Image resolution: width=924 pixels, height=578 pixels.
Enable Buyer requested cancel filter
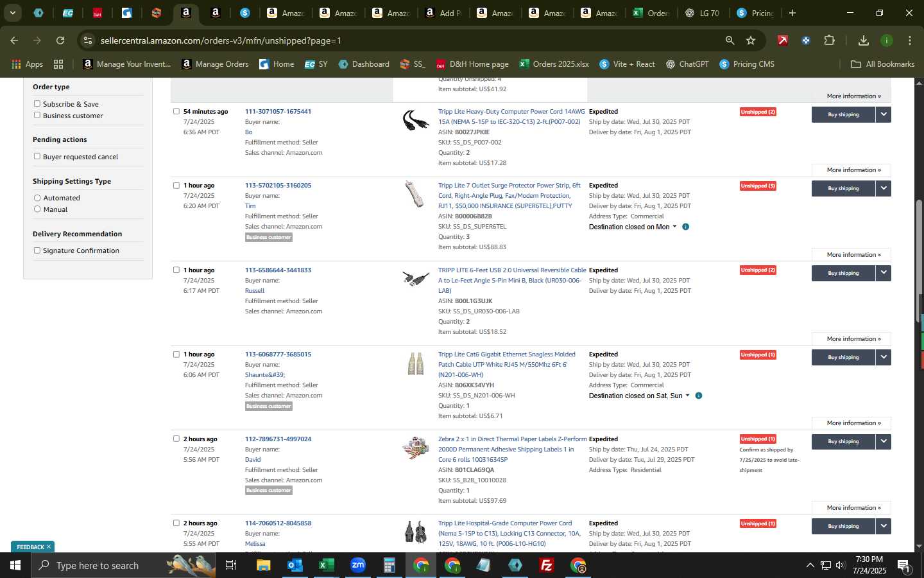click(x=37, y=156)
